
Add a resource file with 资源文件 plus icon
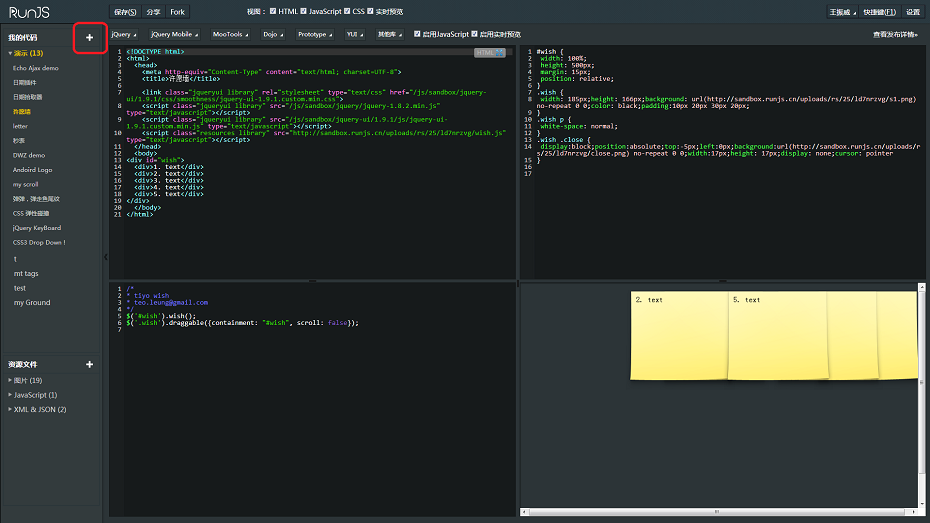coord(89,365)
